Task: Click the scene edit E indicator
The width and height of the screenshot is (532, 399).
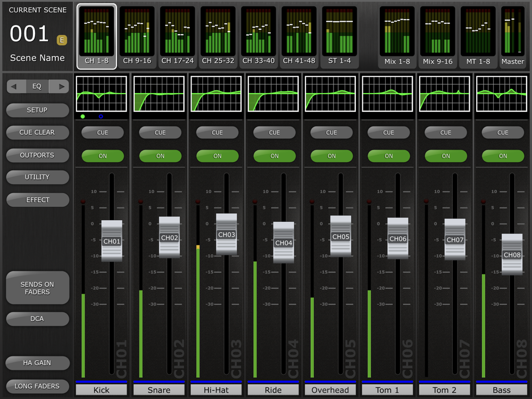Action: point(62,40)
